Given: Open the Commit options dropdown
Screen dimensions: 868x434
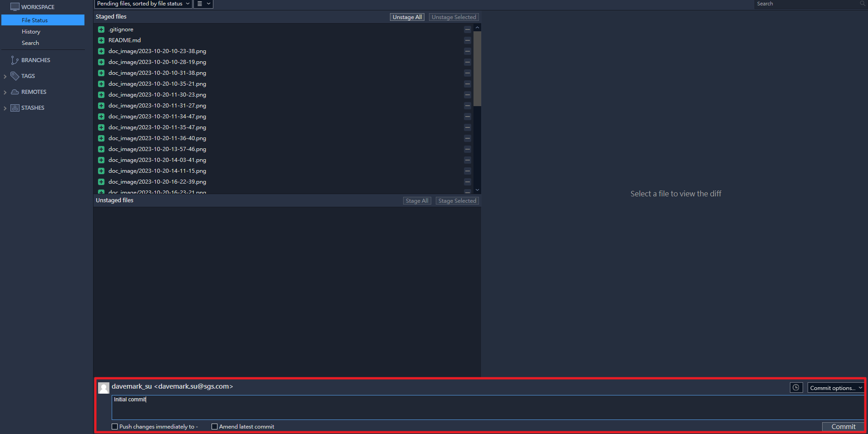Looking at the screenshot, I should coord(835,388).
